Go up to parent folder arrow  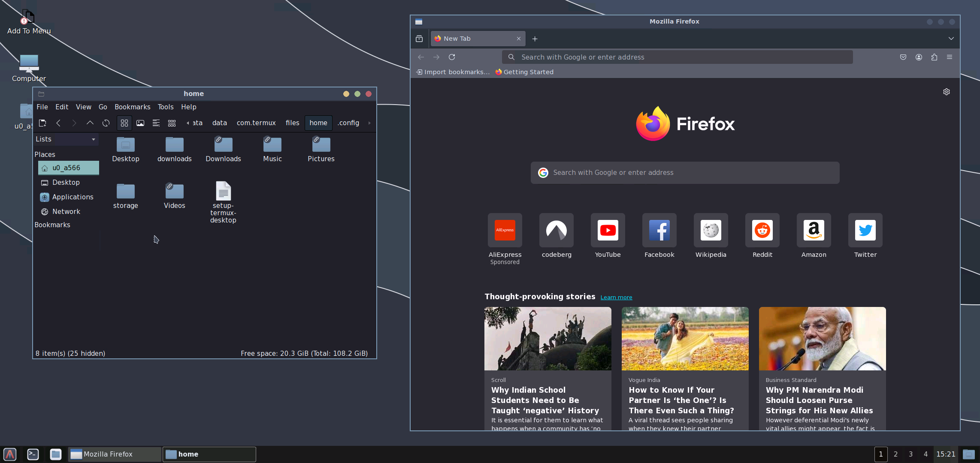(90, 123)
